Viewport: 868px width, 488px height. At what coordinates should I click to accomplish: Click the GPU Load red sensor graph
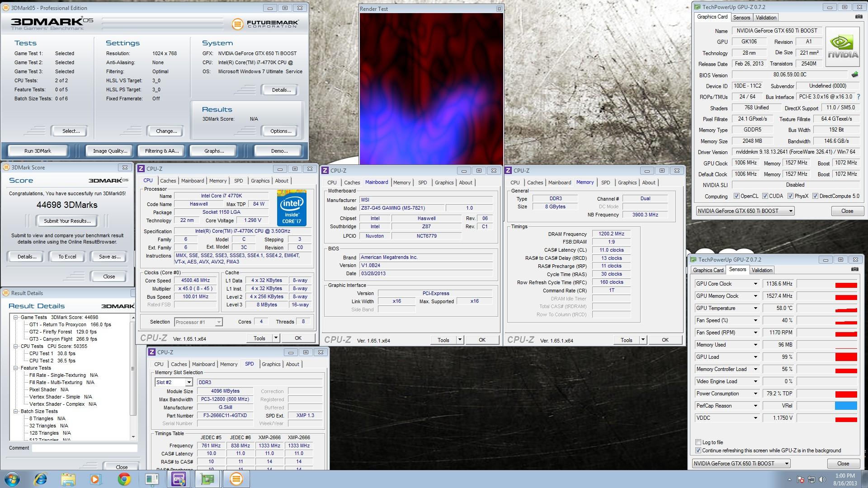tap(827, 357)
